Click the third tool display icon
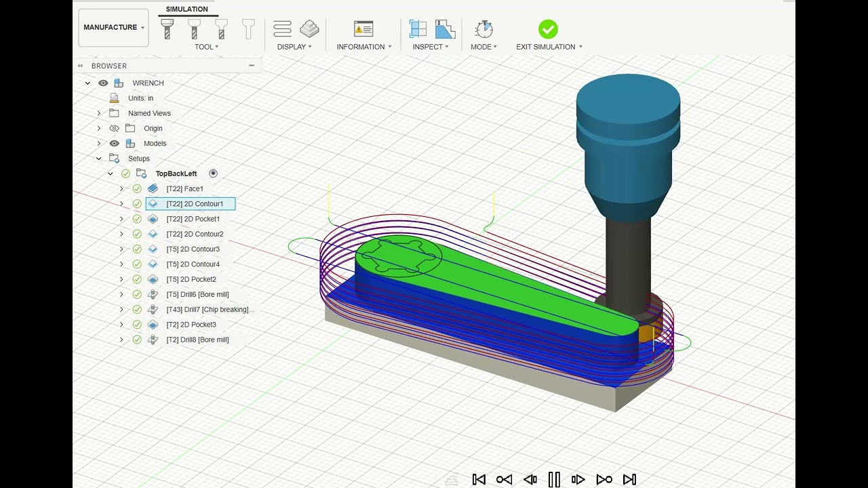The image size is (868, 488). [x=221, y=28]
